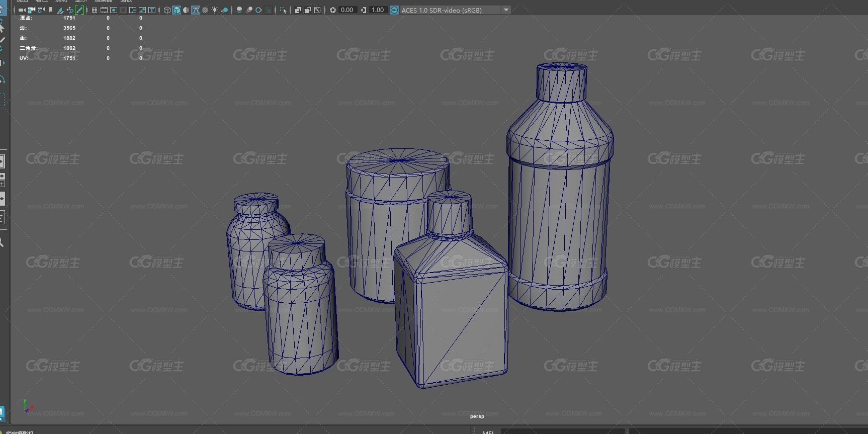868x434 pixels.
Task: Enable Use Default Material icon
Action: tap(186, 10)
